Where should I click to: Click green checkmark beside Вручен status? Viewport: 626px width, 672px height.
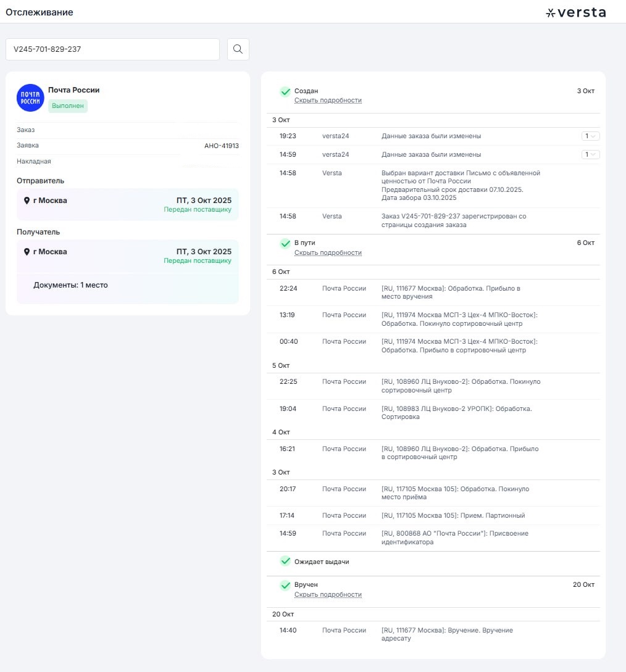click(285, 585)
